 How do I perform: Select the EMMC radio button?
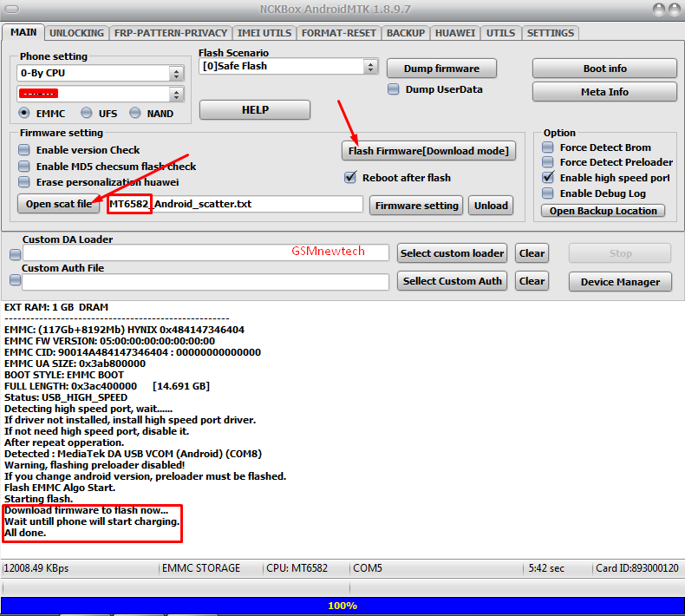coord(24,114)
